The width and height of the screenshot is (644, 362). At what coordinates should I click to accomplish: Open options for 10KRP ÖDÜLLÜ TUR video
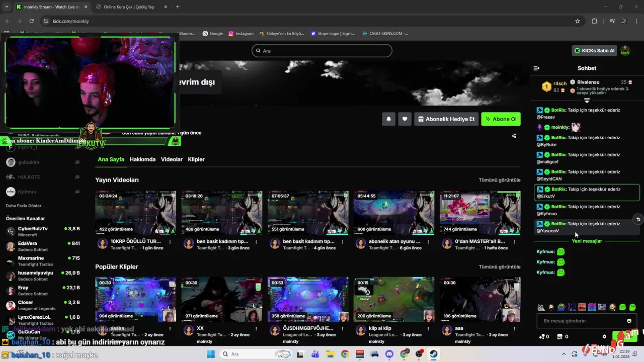(170, 242)
